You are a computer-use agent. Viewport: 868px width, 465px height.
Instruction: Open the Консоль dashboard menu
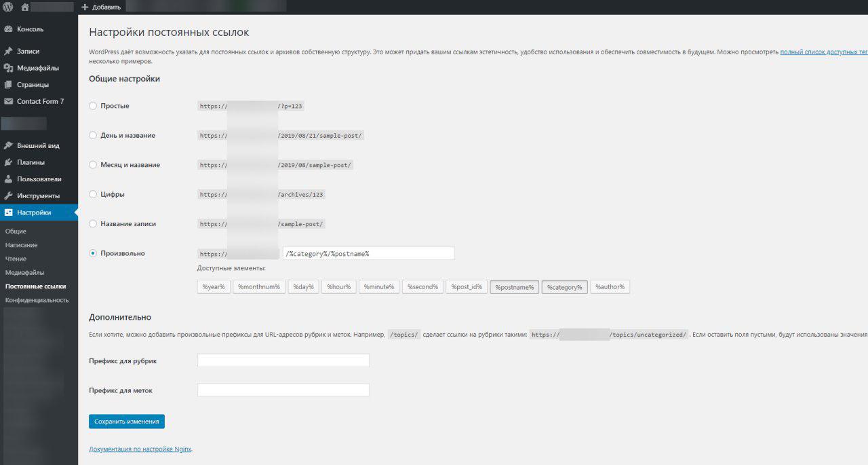click(30, 29)
